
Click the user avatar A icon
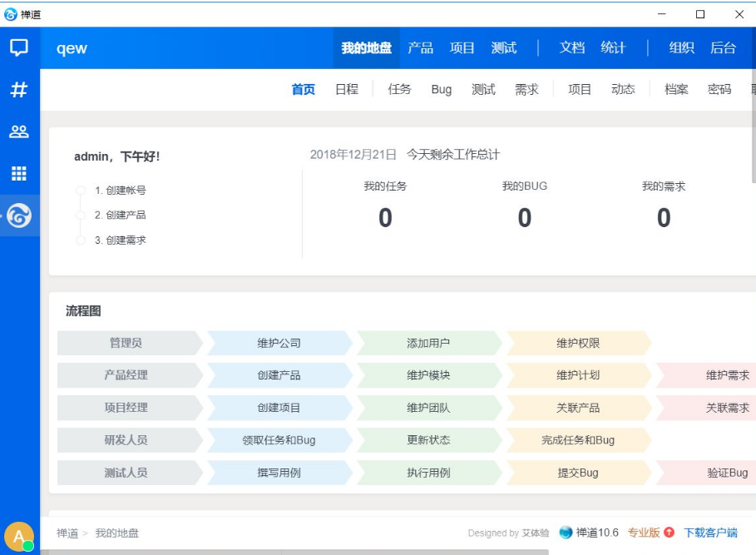pos(19,537)
